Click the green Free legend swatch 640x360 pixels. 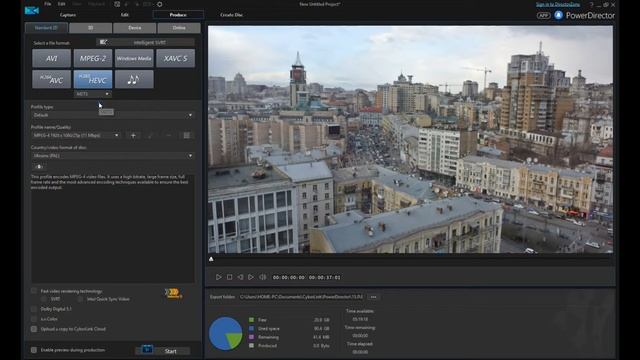[x=251, y=320]
